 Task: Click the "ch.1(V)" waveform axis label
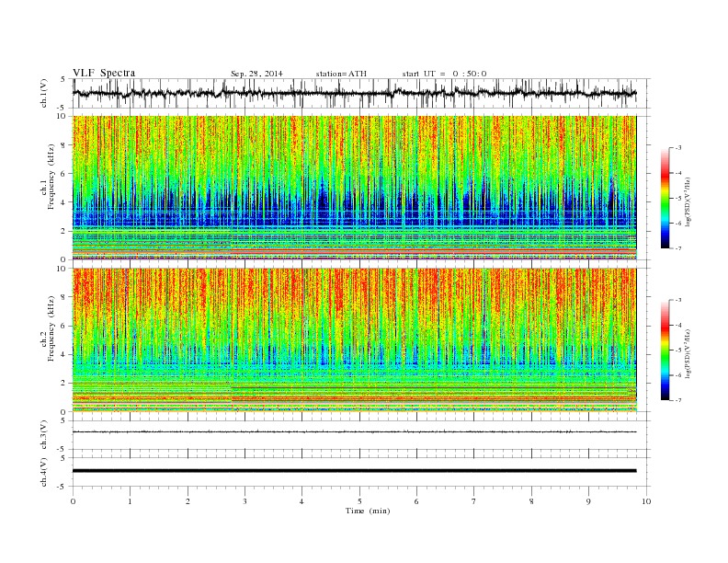[x=44, y=93]
